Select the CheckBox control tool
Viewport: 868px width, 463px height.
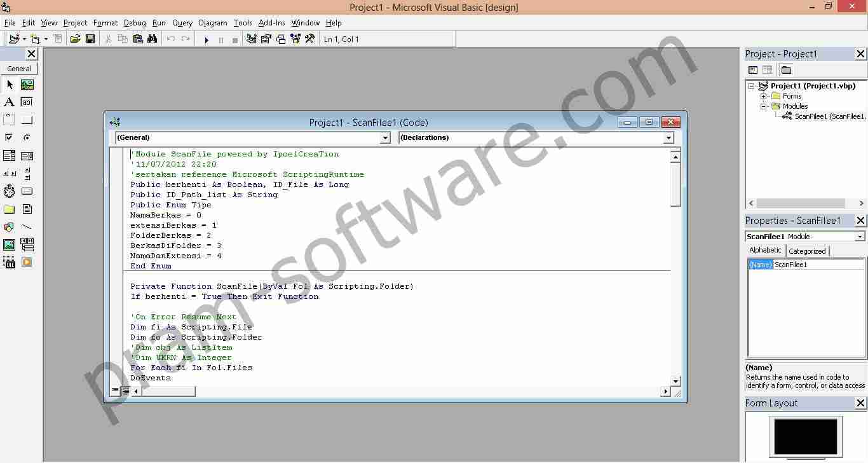coord(10,138)
